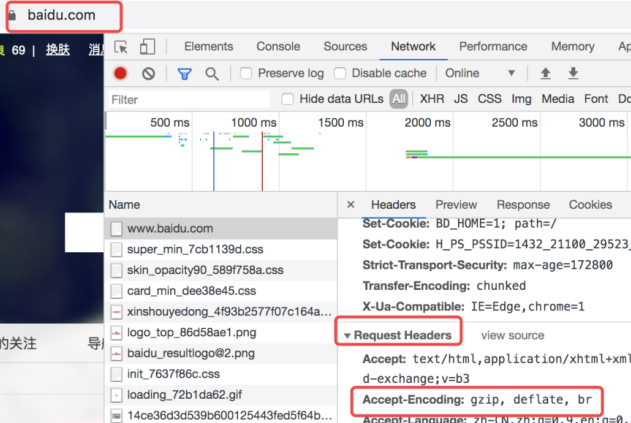
Task: Toggle the device toolbar icon
Action: (x=147, y=47)
